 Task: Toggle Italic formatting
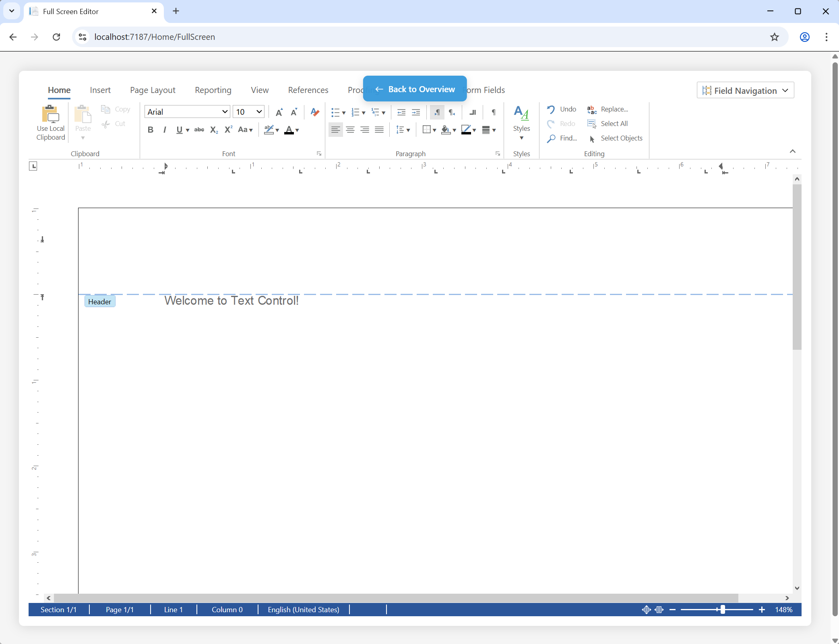tap(164, 130)
